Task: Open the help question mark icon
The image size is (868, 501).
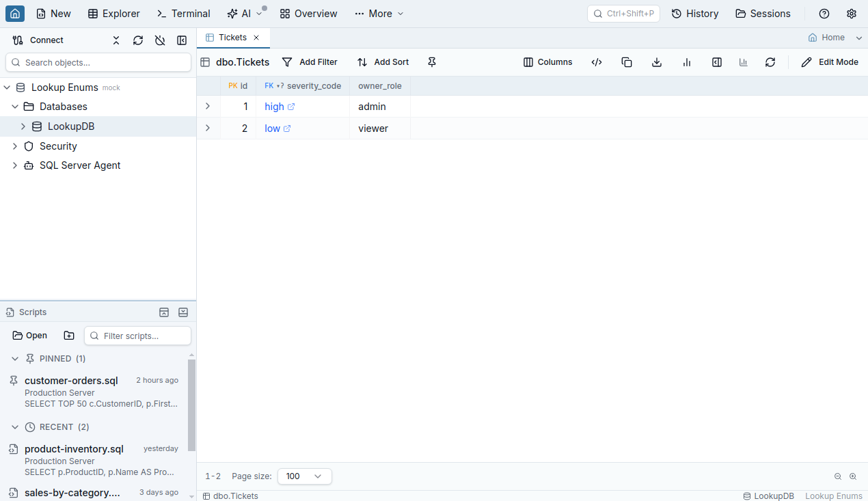Action: click(x=824, y=14)
